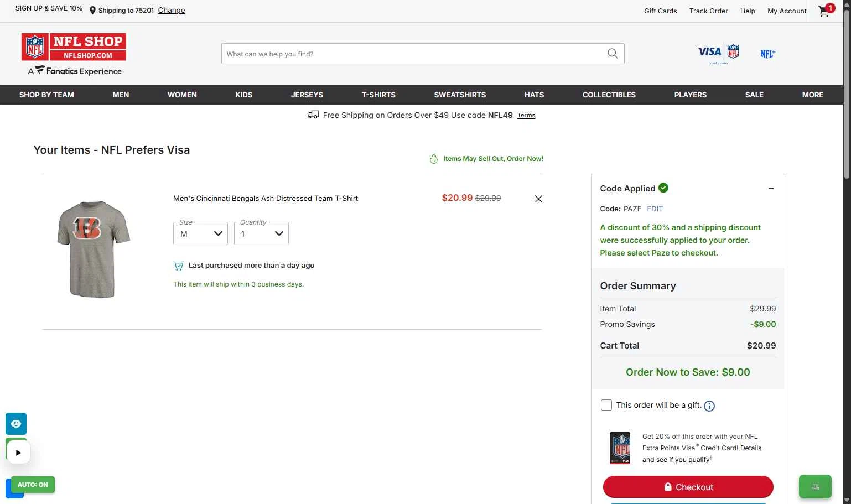Open the Men menu
The image size is (851, 504).
[x=121, y=95]
